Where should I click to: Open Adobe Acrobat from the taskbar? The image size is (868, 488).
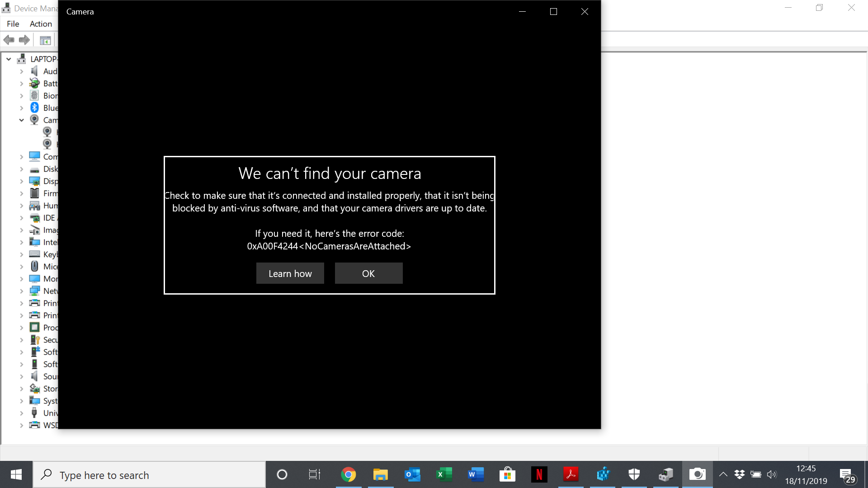coord(571,474)
